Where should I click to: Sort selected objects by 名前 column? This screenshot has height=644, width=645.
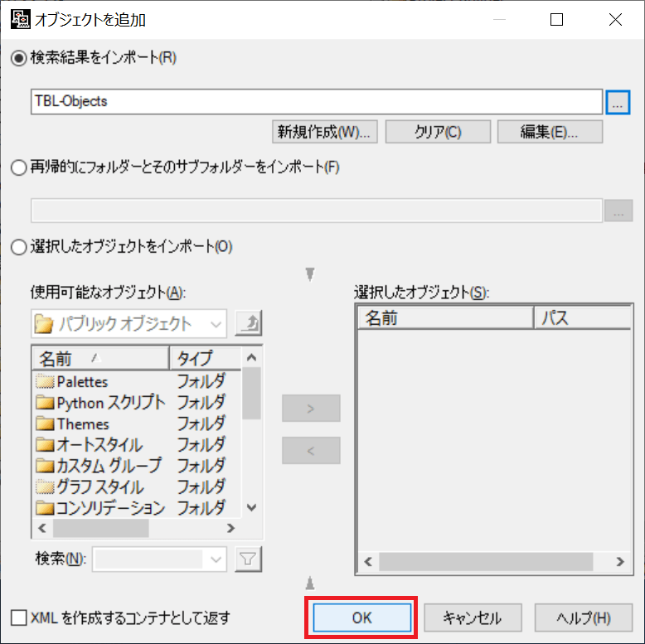(x=446, y=318)
